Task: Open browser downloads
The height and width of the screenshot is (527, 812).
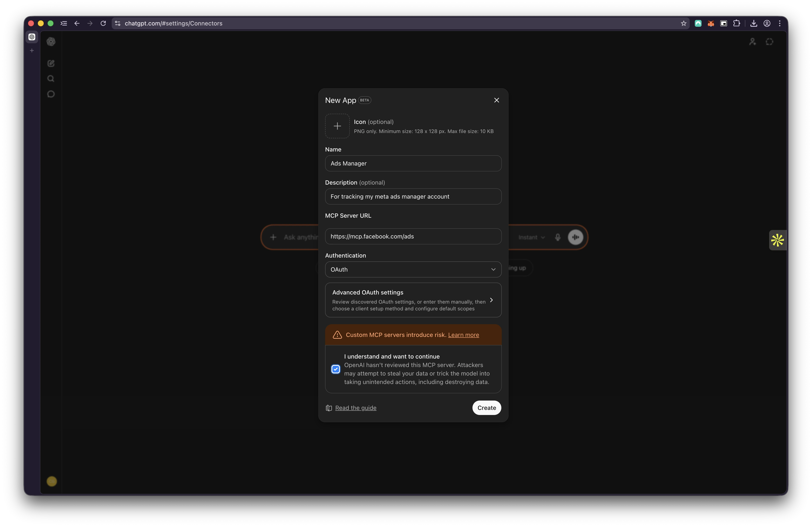Action: 754,23
